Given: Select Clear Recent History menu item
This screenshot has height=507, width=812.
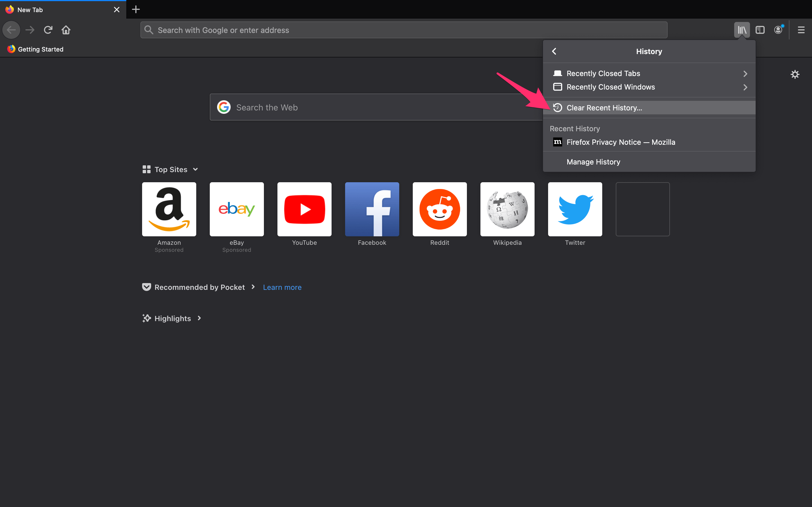Looking at the screenshot, I should [604, 108].
